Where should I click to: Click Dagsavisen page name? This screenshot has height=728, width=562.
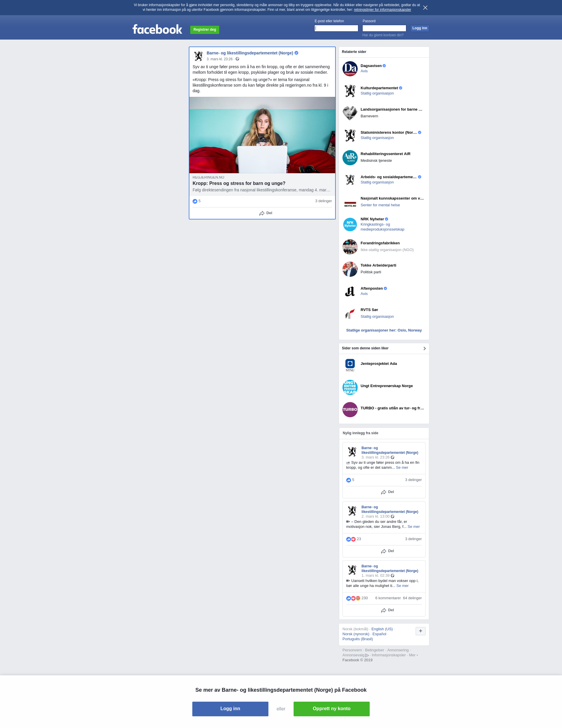coord(371,66)
